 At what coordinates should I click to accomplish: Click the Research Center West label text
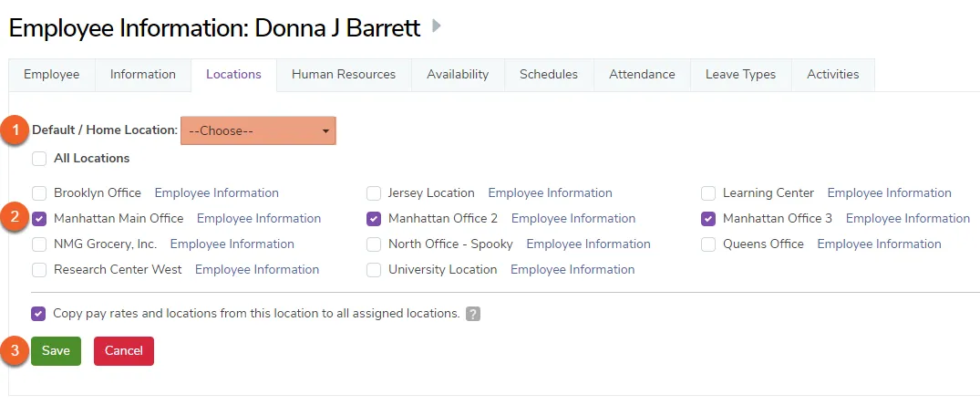[118, 270]
